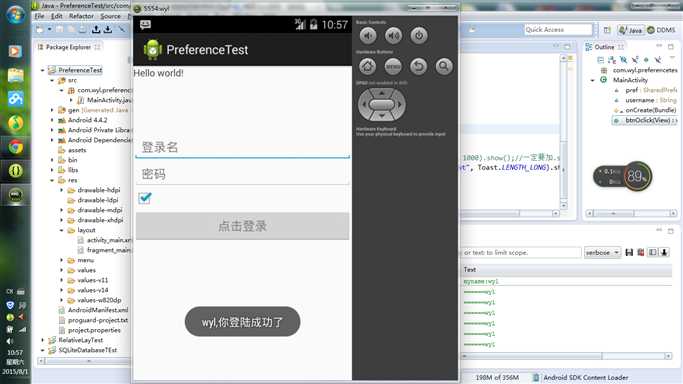
Task: Click 点击登录 login button
Action: click(242, 226)
